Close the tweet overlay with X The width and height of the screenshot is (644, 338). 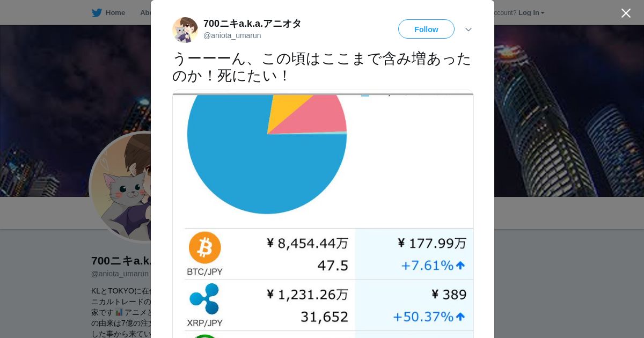pos(626,13)
